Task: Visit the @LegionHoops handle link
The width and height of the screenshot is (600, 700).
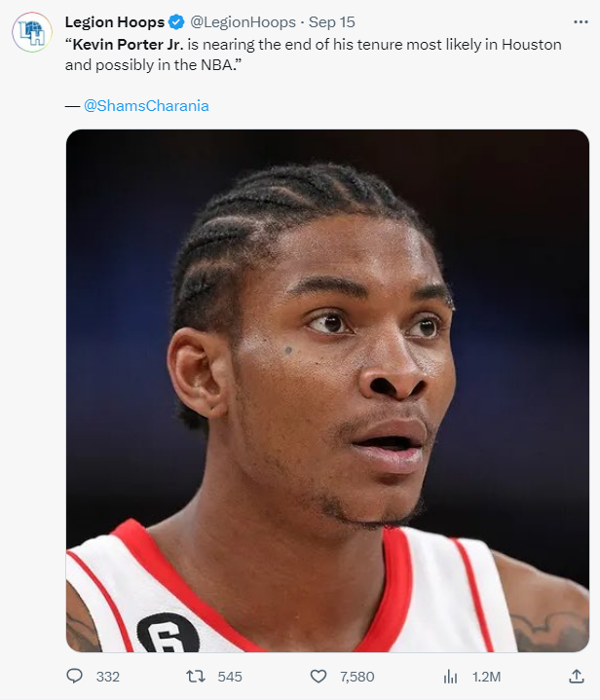Action: (244, 21)
